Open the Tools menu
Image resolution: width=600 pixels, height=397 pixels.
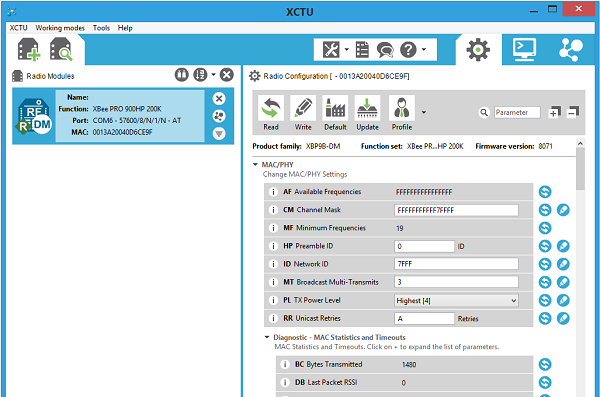101,28
